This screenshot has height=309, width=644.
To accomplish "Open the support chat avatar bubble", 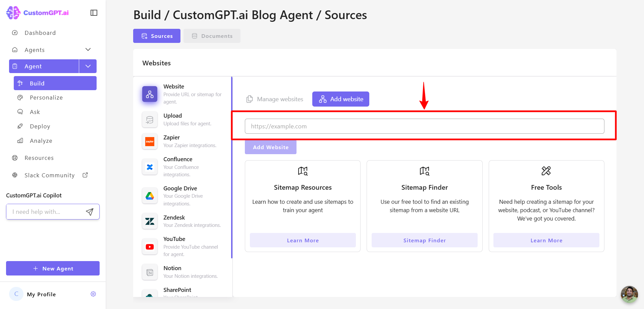I will click(x=629, y=294).
